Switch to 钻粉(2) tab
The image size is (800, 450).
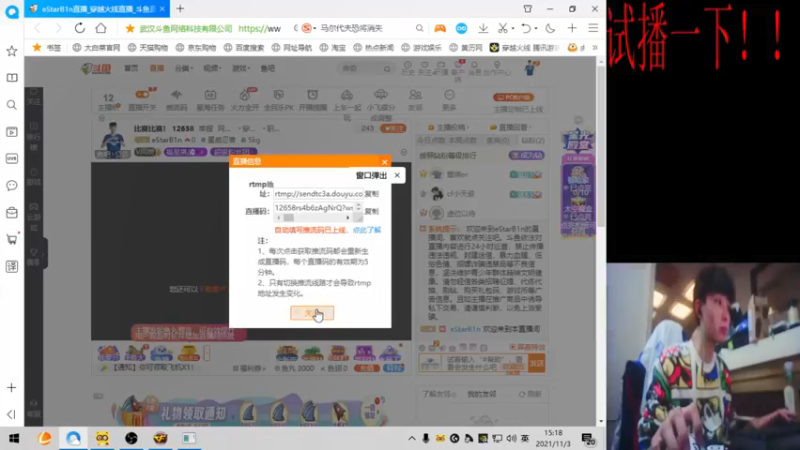tap(533, 140)
